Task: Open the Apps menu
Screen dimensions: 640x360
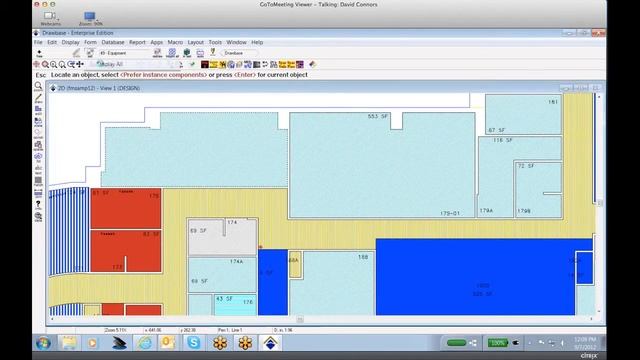Action: (x=156, y=42)
